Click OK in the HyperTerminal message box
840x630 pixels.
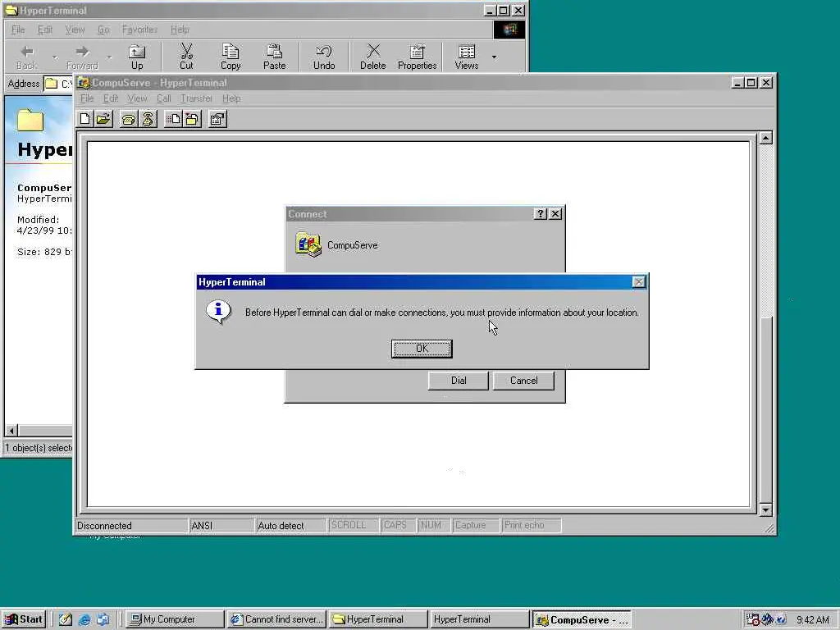click(x=422, y=349)
